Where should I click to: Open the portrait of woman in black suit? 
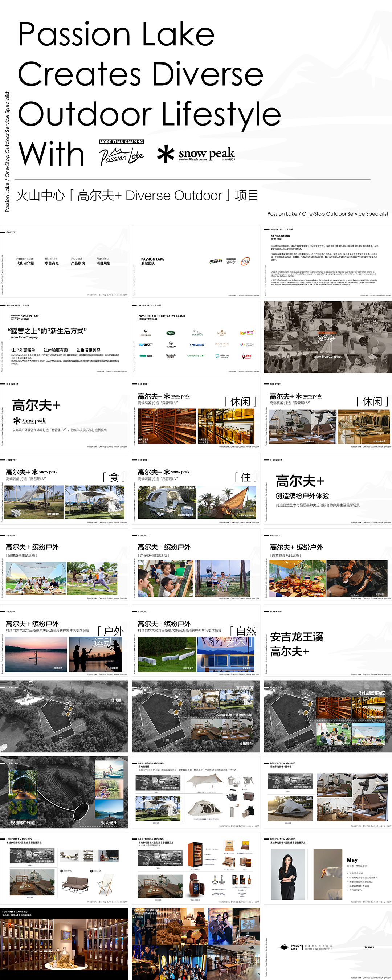pos(287,874)
